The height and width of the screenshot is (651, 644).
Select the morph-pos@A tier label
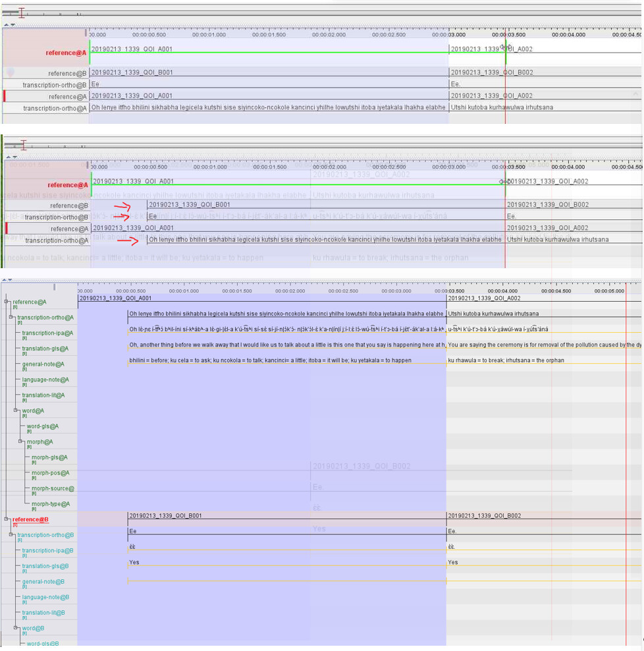point(50,472)
